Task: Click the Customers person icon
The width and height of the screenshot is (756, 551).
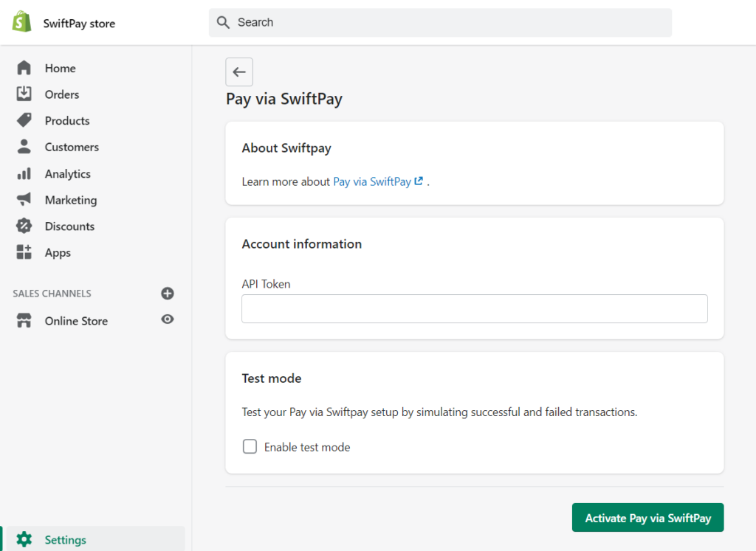Action: tap(24, 147)
